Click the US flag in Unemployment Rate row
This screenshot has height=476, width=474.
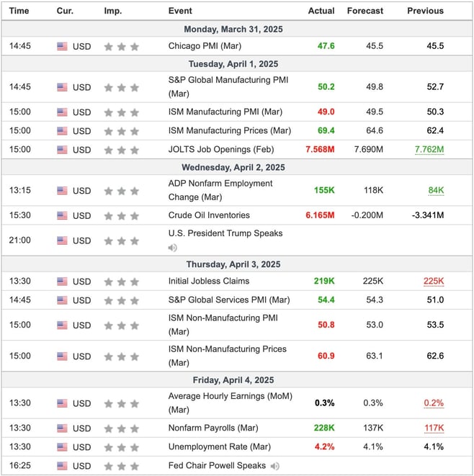pos(62,447)
